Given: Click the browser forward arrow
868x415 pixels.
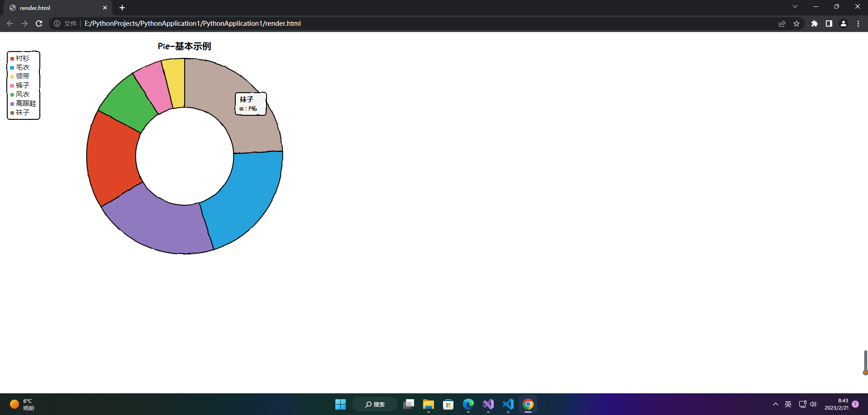Looking at the screenshot, I should (24, 24).
